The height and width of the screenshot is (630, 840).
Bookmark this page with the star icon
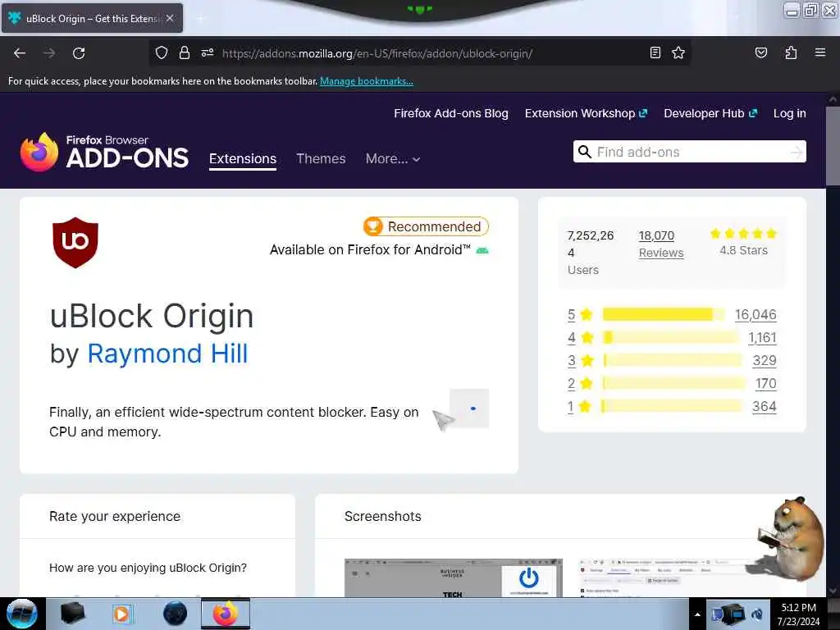(x=678, y=52)
